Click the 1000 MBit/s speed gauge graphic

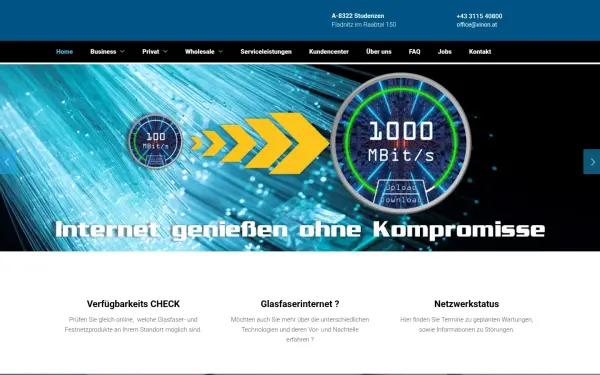pyautogui.click(x=401, y=143)
